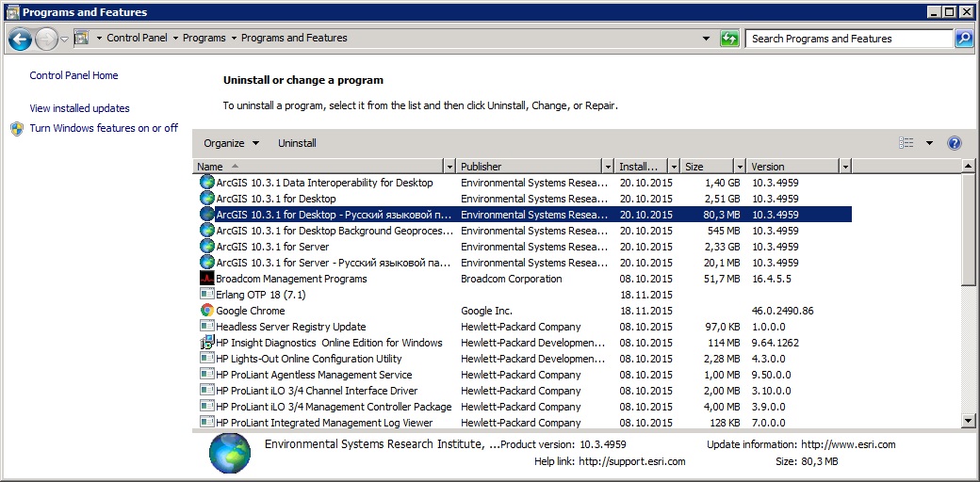Click the search magnifier icon

(x=963, y=39)
